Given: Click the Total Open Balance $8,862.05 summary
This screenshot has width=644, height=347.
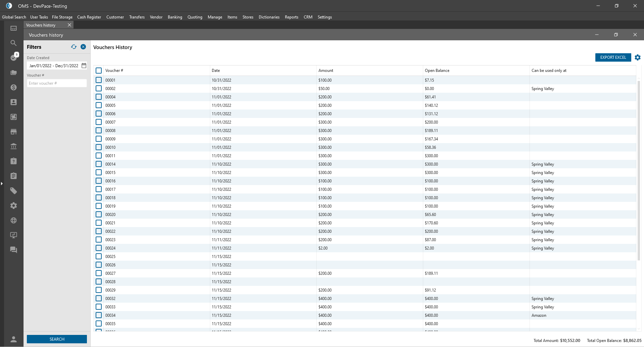Looking at the screenshot, I should (614, 340).
